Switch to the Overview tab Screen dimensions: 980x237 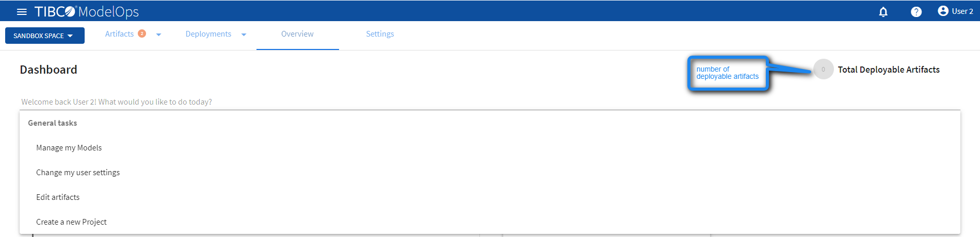297,34
